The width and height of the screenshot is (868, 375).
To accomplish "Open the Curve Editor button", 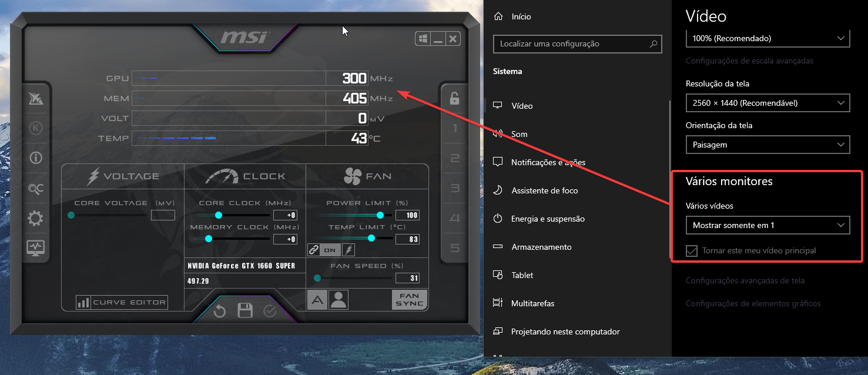I will pos(122,302).
